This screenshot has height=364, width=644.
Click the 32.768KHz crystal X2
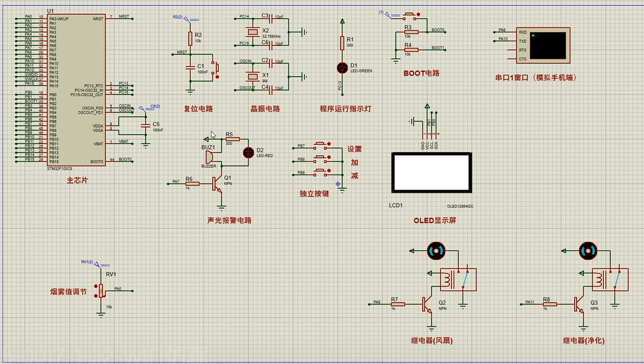(252, 32)
